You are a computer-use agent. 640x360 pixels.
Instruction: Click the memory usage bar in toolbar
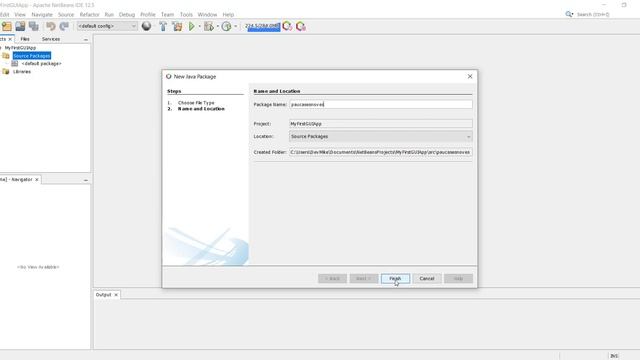click(262, 26)
